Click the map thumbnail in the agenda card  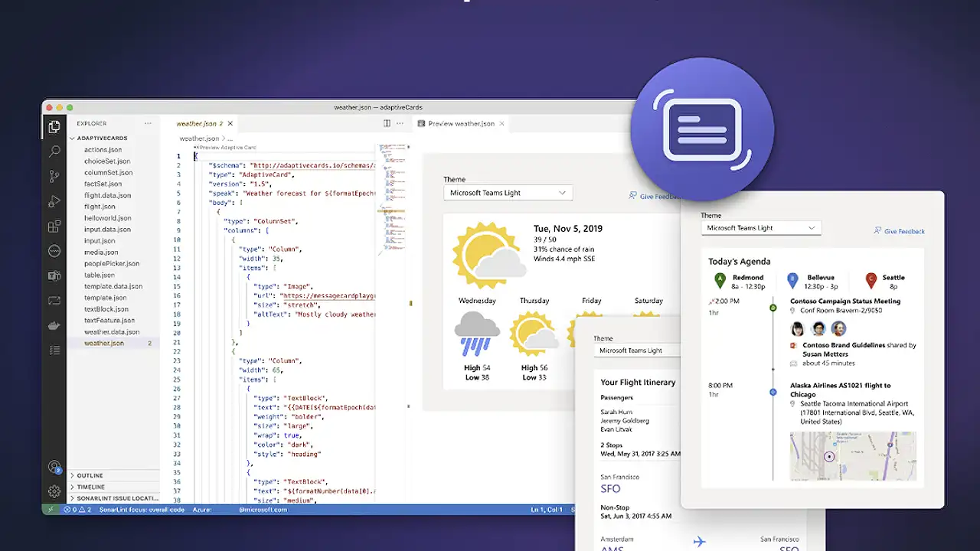(x=853, y=456)
